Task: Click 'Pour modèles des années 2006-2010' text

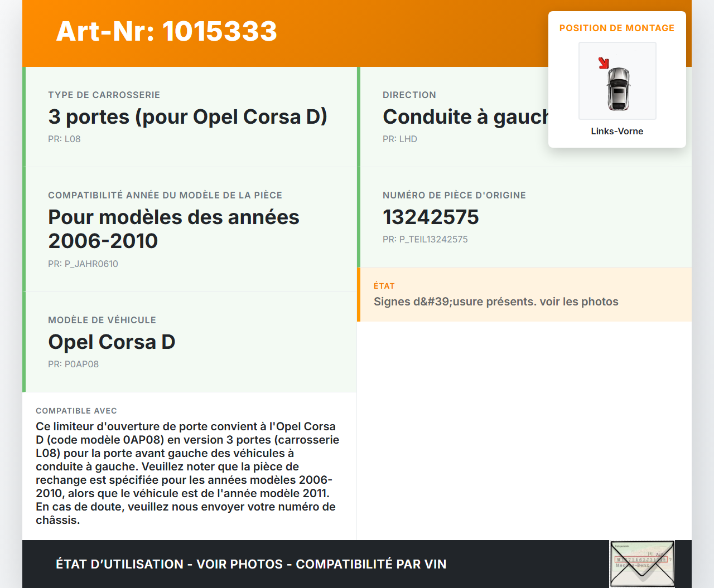Action: (173, 229)
